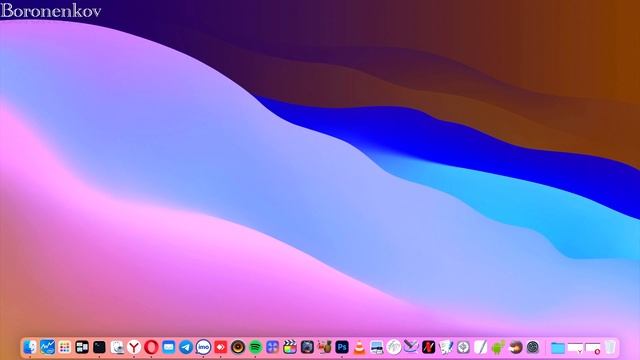This screenshot has width=640, height=360.
Task: Open the blue stock-chart app in Dock
Action: click(47, 347)
